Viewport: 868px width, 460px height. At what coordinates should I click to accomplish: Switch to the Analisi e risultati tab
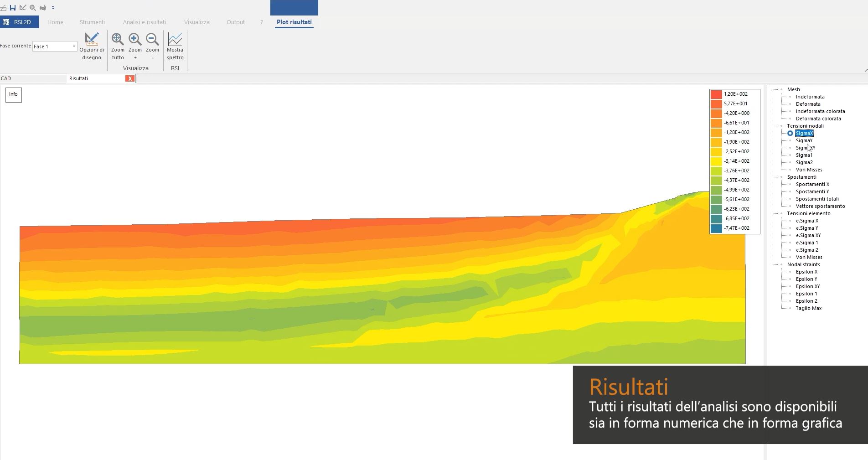coord(144,22)
